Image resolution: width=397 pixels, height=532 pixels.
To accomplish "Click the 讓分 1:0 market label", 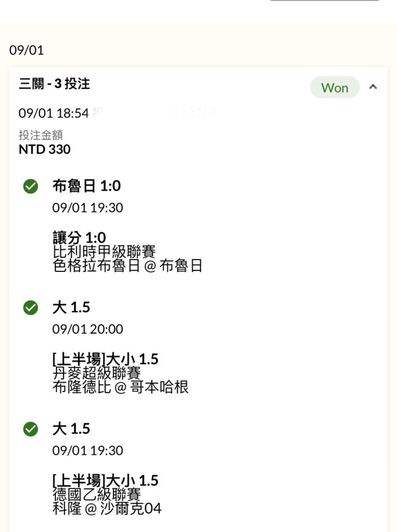I will click(79, 237).
